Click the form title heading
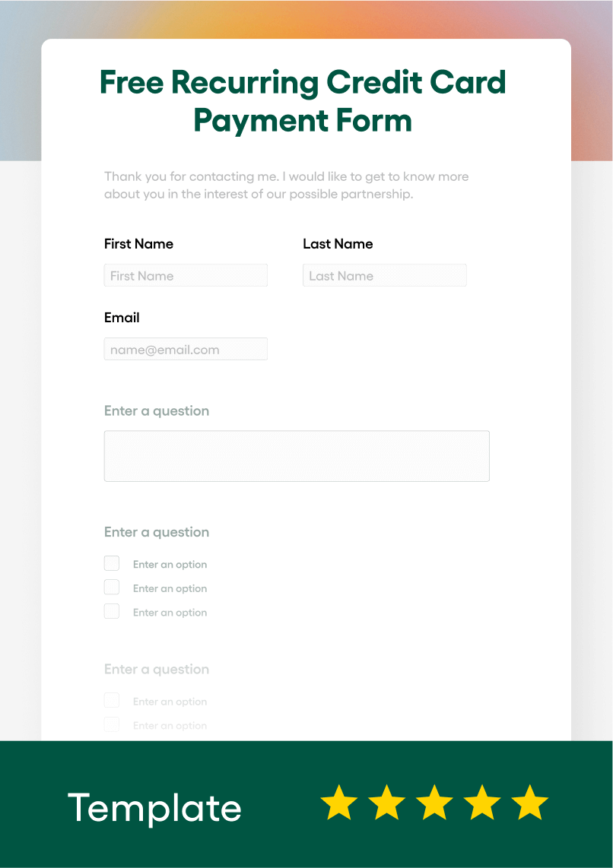 click(303, 101)
